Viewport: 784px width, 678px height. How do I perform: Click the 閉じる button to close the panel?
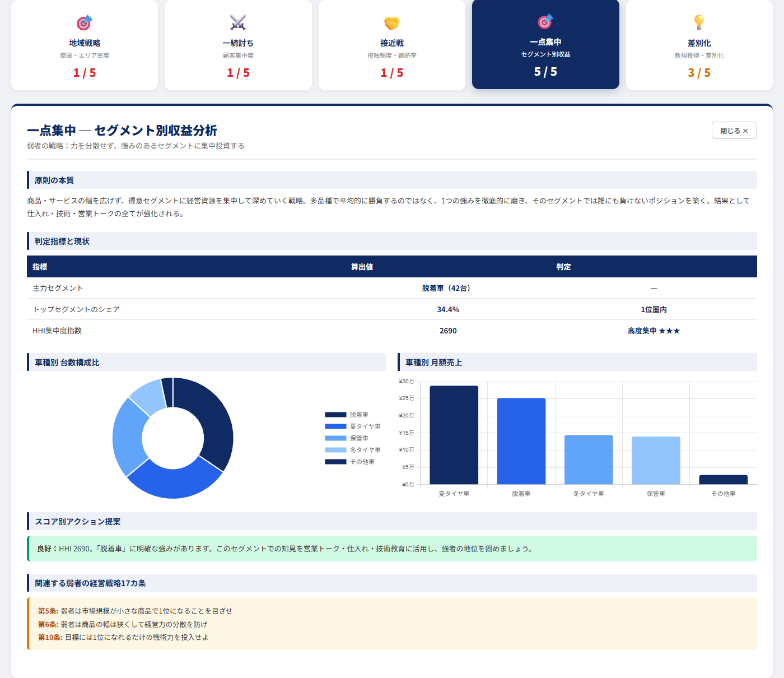[x=734, y=130]
